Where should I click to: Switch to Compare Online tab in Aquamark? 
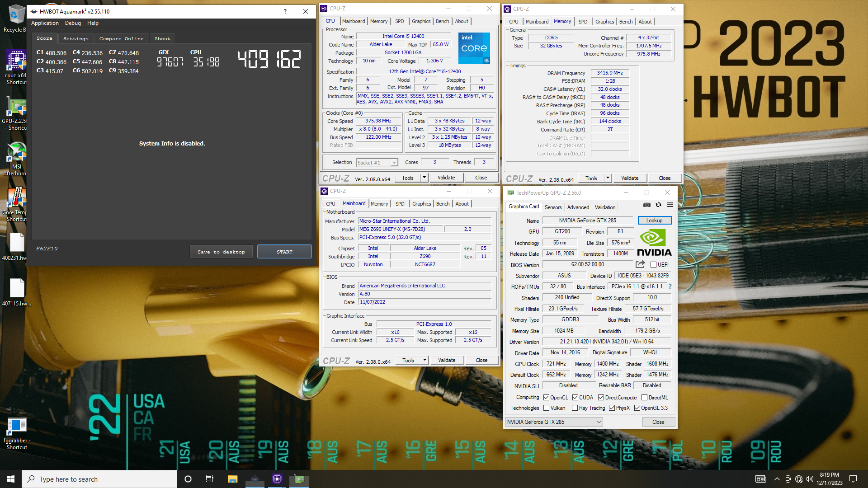121,38
